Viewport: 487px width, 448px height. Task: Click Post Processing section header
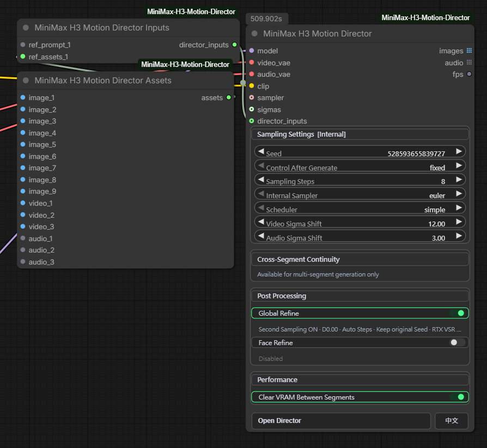point(360,296)
